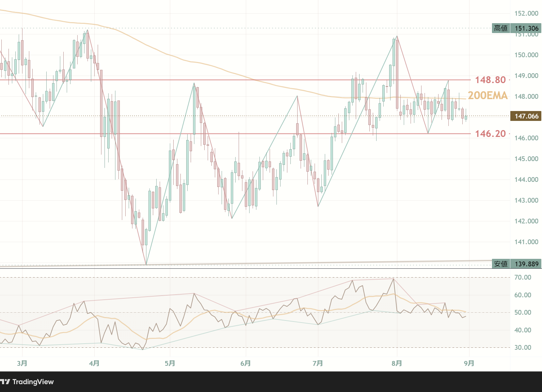
Task: Click the 8月 time axis label
Action: 397,363
